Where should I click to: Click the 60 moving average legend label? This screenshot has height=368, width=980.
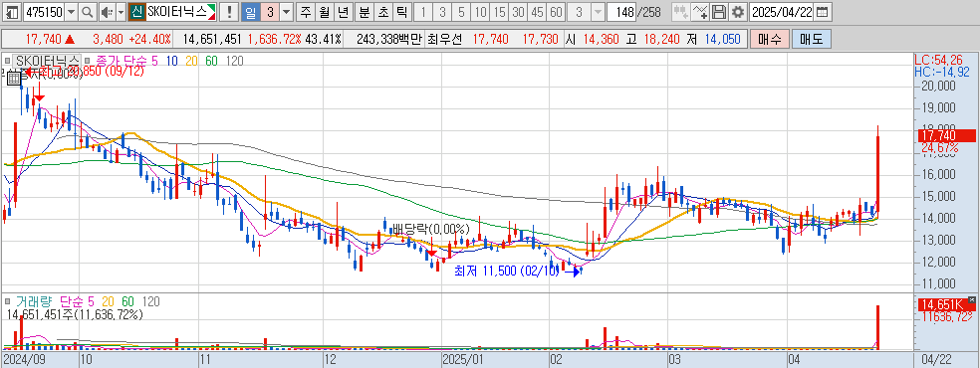click(211, 61)
